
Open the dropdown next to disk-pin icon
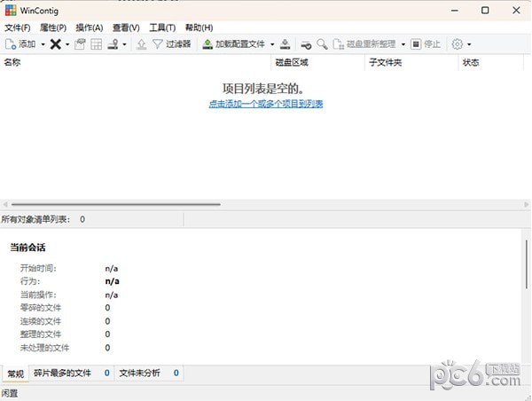tap(124, 44)
